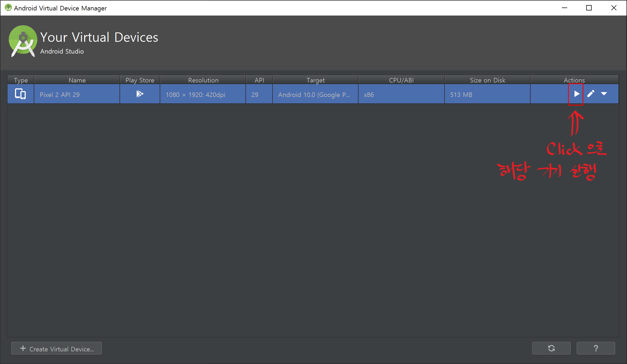Sort by the Name column header
Image resolution: width=627 pixels, height=364 pixels.
(x=77, y=80)
